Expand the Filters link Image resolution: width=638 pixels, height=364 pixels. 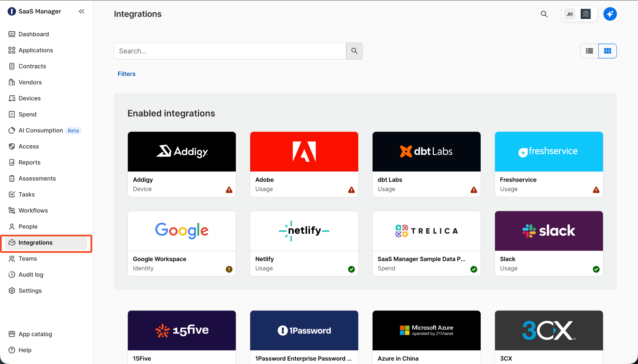click(126, 74)
